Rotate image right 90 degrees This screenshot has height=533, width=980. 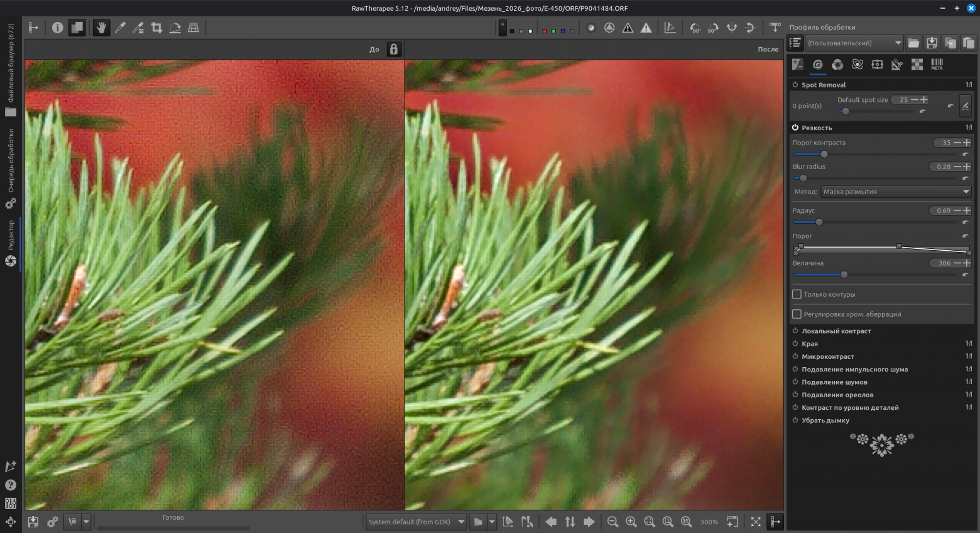[713, 28]
